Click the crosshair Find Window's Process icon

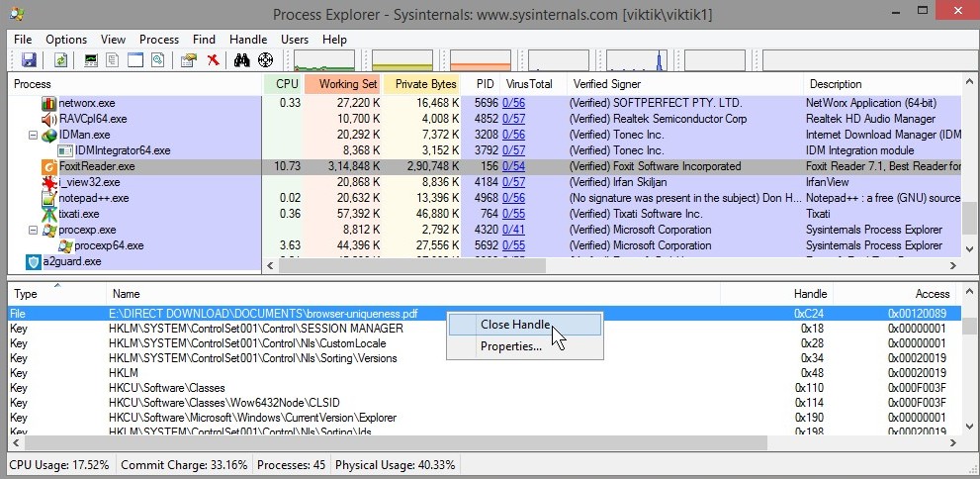pos(266,60)
